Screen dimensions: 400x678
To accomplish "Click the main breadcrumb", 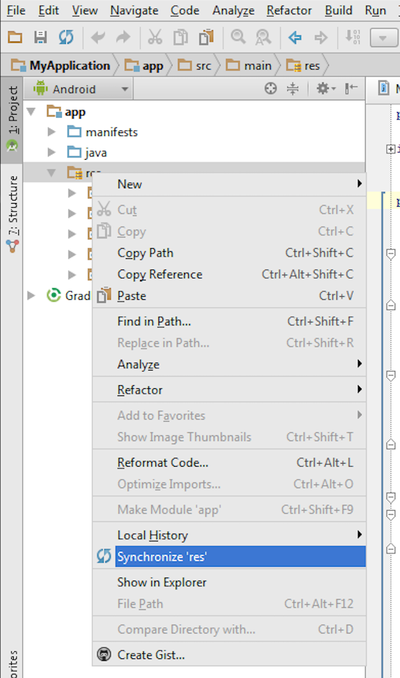I will 249,66.
